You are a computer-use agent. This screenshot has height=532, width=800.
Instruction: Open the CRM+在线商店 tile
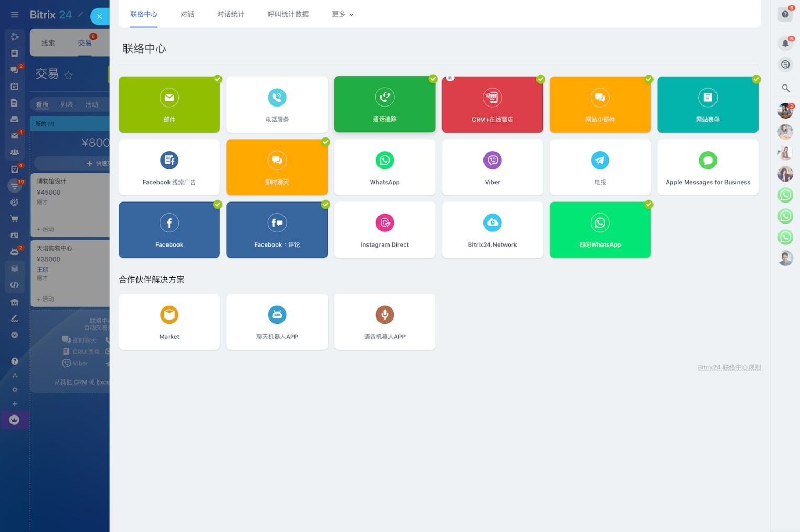coord(492,104)
